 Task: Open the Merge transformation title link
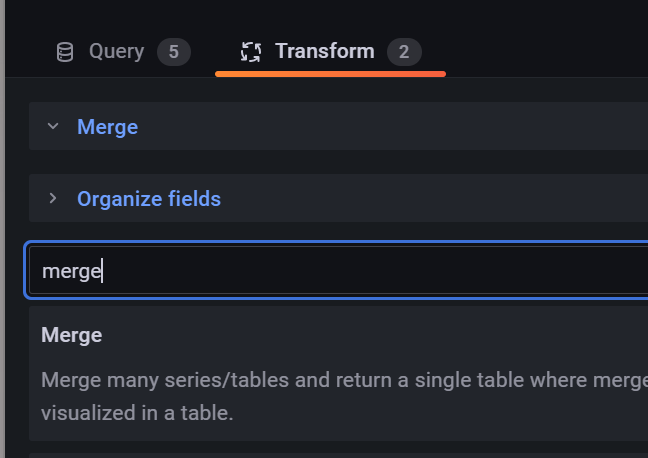coord(107,127)
